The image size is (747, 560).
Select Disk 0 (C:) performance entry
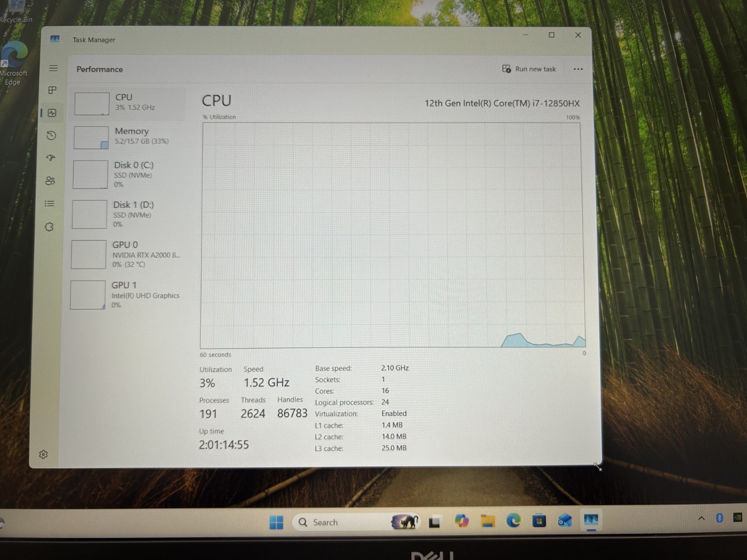[127, 175]
